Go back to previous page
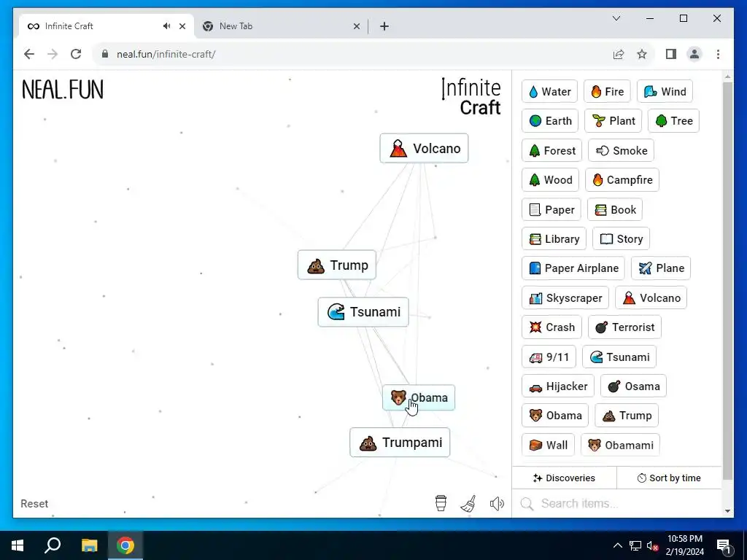The width and height of the screenshot is (747, 560). (29, 54)
